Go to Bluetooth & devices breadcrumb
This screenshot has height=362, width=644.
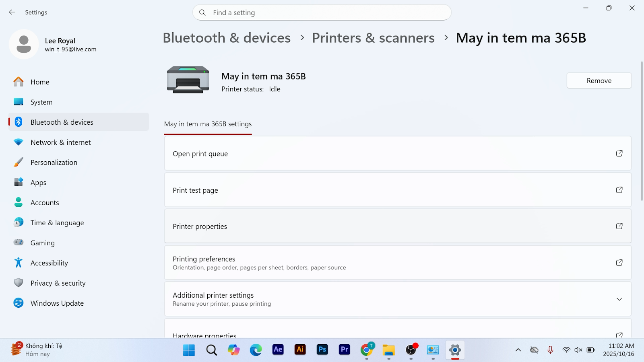tap(227, 38)
